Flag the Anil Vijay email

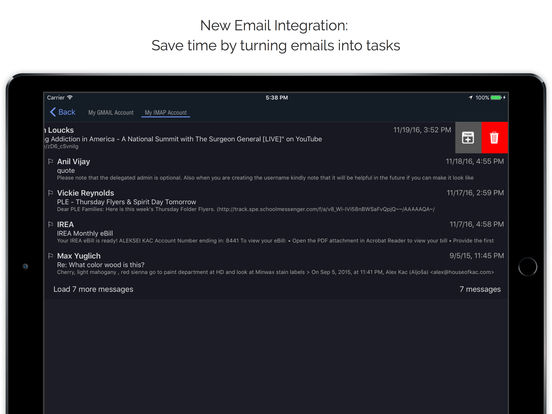(51, 162)
